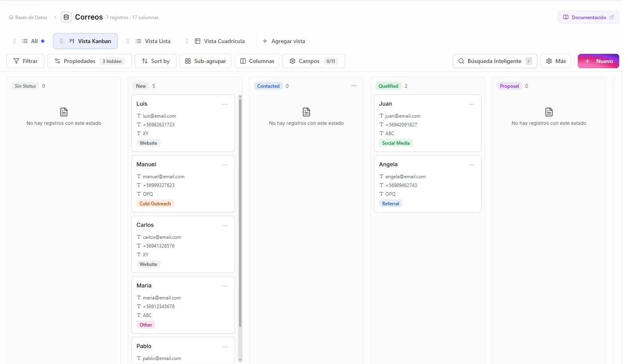The image size is (628, 364).
Task: Click the Nuevo button to add record
Action: (x=598, y=61)
